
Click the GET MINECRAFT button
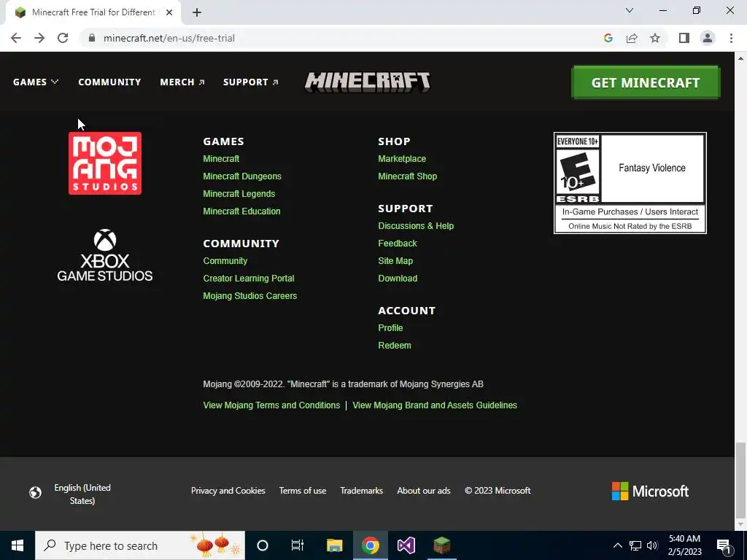coord(646,82)
